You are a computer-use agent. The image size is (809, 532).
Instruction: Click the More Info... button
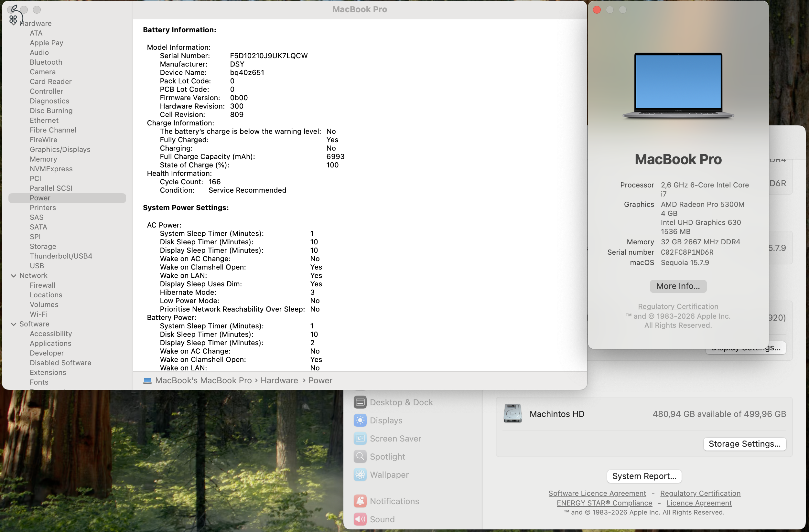[x=678, y=286]
